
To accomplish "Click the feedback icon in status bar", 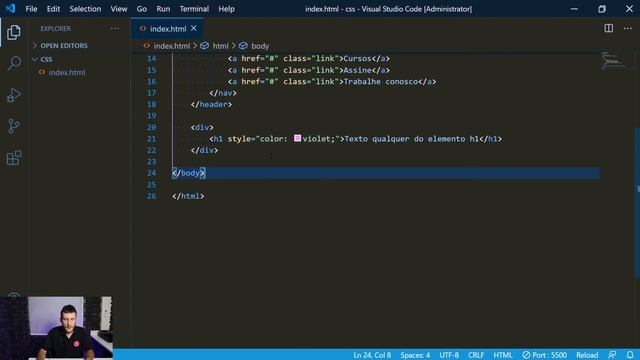I will tap(612, 355).
